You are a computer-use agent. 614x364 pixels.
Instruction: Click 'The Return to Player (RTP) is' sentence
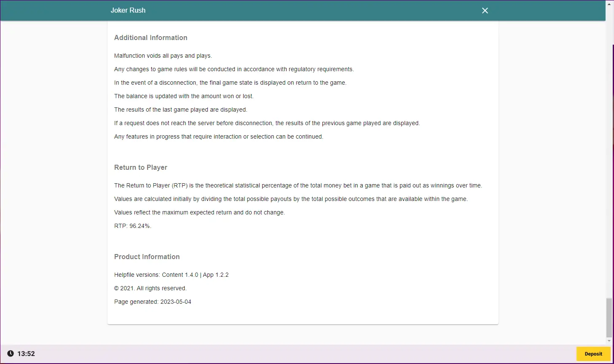coord(298,185)
